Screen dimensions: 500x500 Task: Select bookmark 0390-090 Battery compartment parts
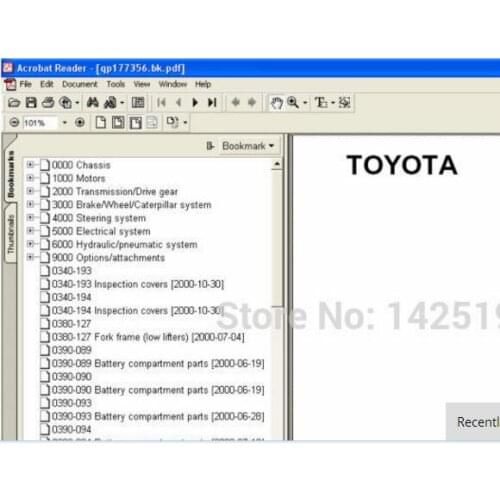point(158,390)
